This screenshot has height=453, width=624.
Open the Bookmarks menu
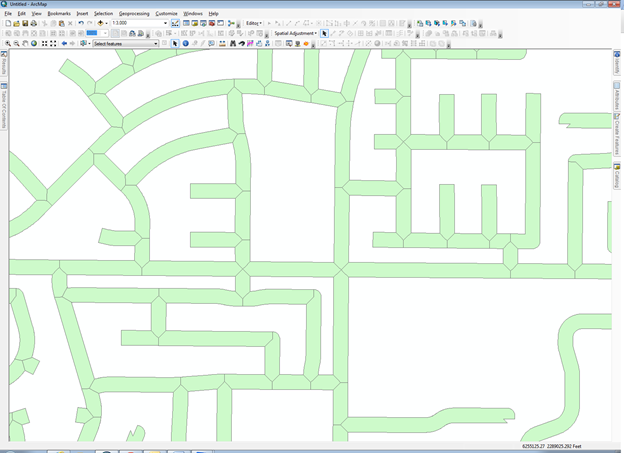click(x=59, y=13)
